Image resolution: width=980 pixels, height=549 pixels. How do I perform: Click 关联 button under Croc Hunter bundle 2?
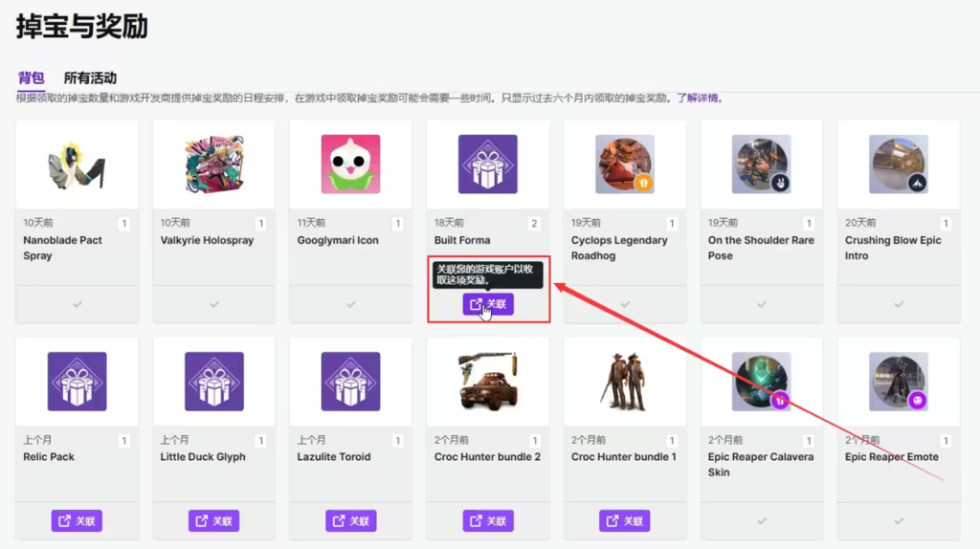pyautogui.click(x=488, y=521)
